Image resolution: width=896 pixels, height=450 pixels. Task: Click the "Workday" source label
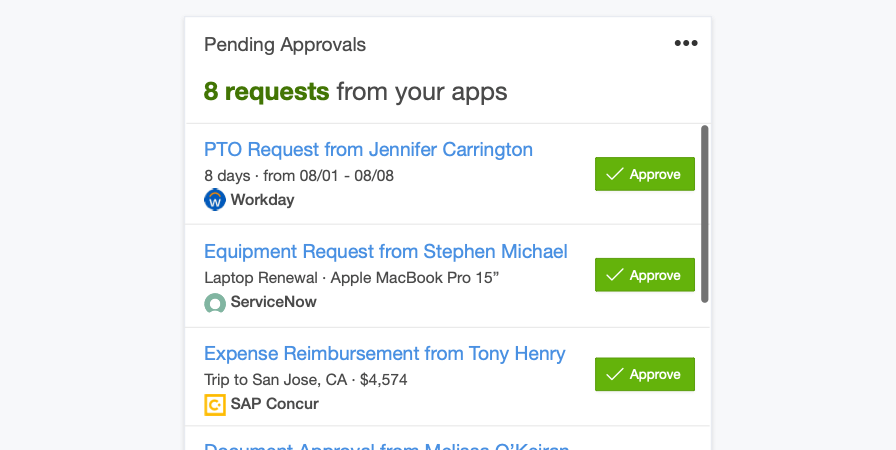point(262,200)
